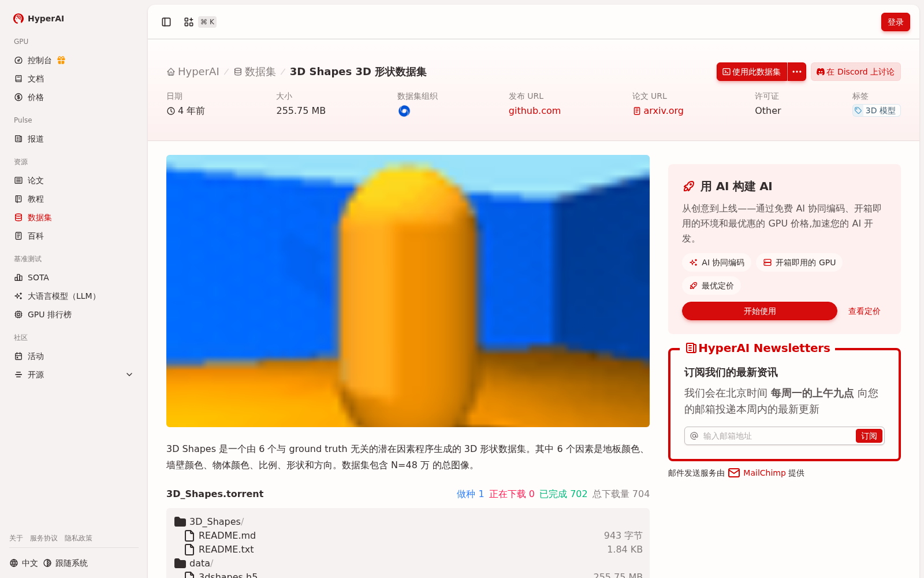The width and height of the screenshot is (924, 578).
Task: Click the 3D shapes preview image
Action: pos(408,291)
